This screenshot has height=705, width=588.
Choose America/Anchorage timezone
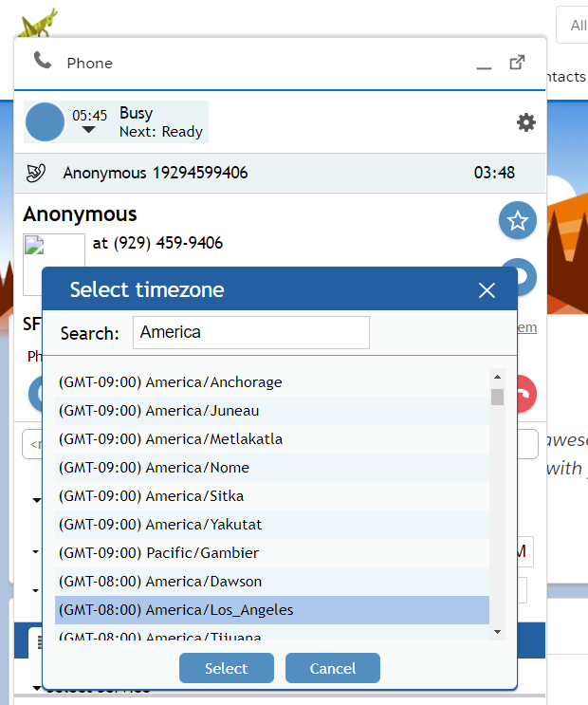click(171, 382)
